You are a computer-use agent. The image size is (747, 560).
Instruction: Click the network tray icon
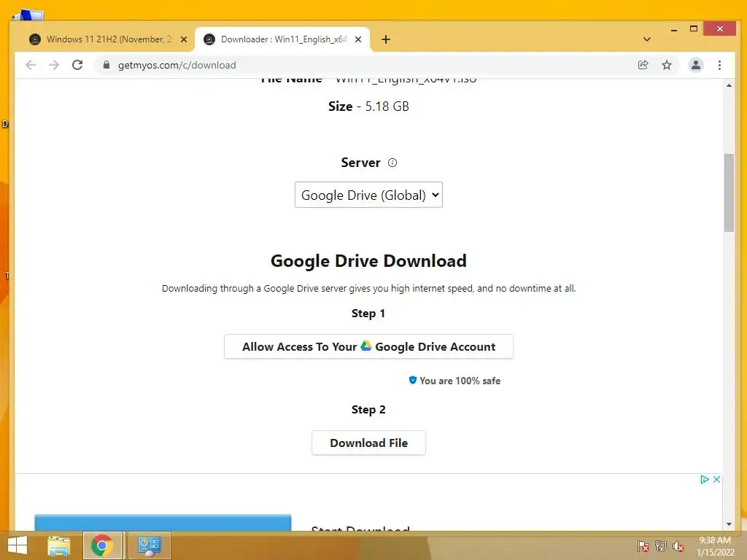point(661,546)
